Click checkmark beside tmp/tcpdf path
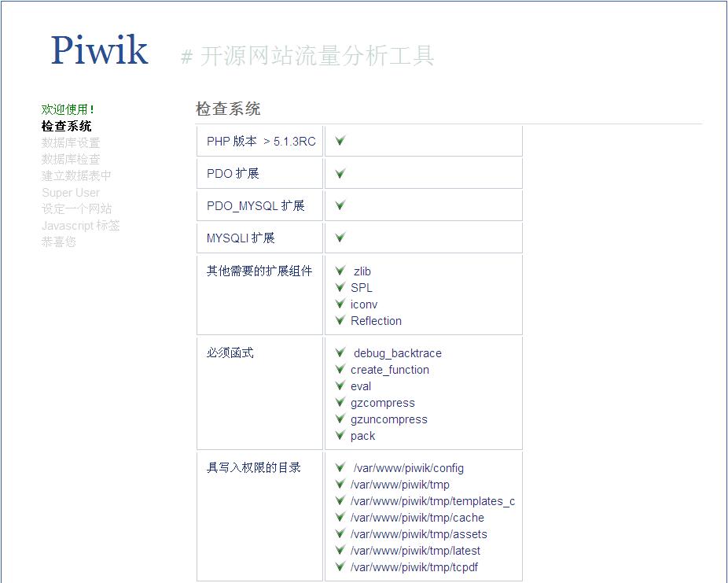The height and width of the screenshot is (583, 728). pos(340,566)
